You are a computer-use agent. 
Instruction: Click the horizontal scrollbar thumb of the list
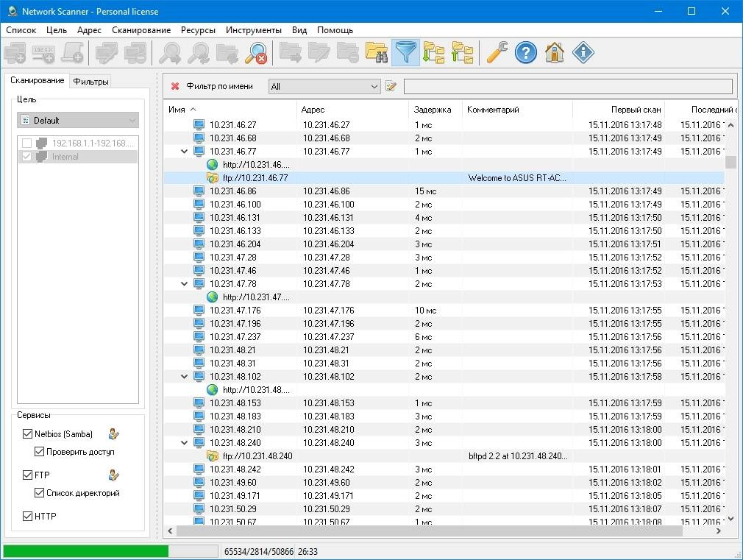[430, 531]
